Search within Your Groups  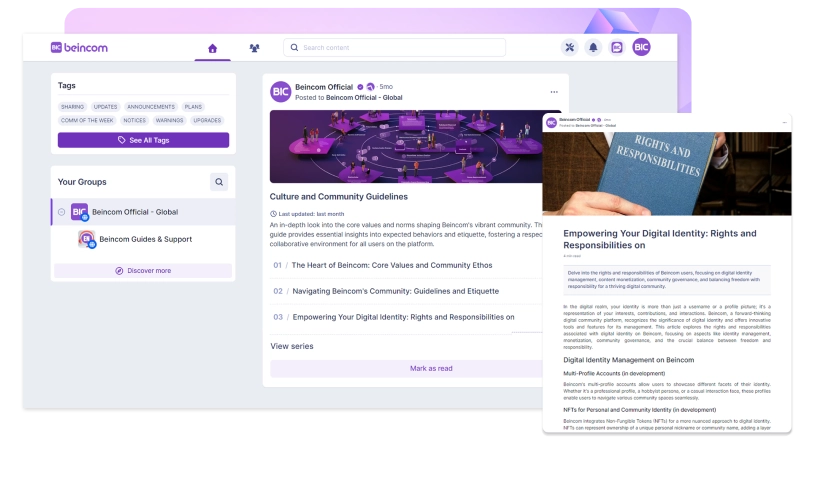pos(219,182)
